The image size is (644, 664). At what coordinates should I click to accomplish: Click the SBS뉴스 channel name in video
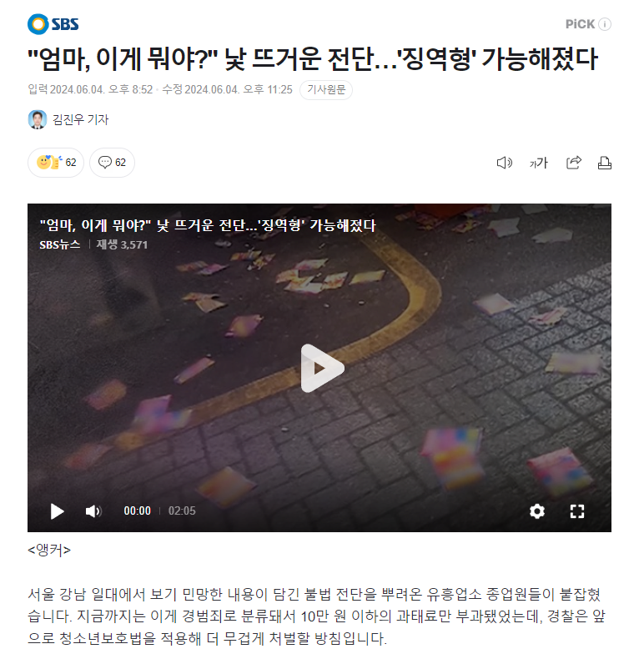tap(60, 244)
